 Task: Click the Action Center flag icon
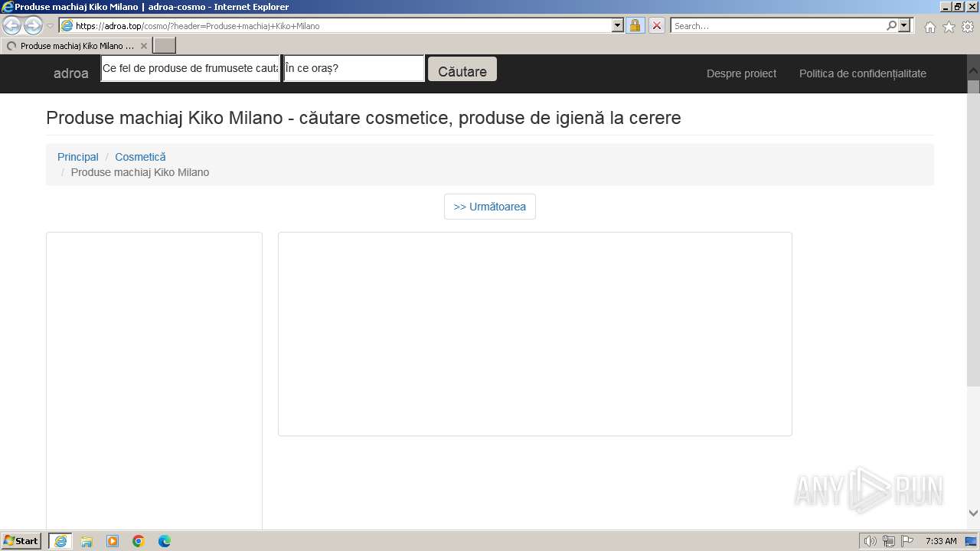[x=907, y=541]
